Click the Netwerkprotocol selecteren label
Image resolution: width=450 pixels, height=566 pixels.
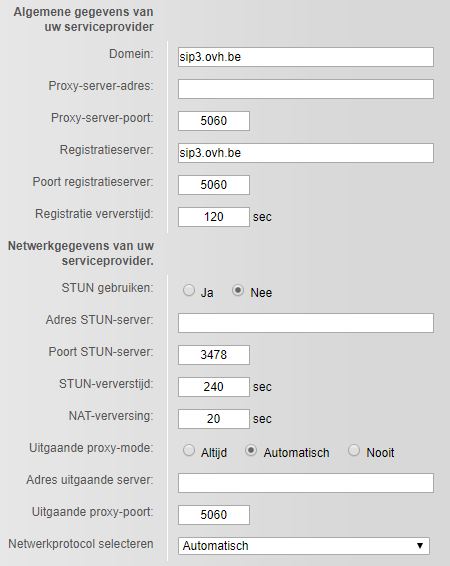(81, 544)
